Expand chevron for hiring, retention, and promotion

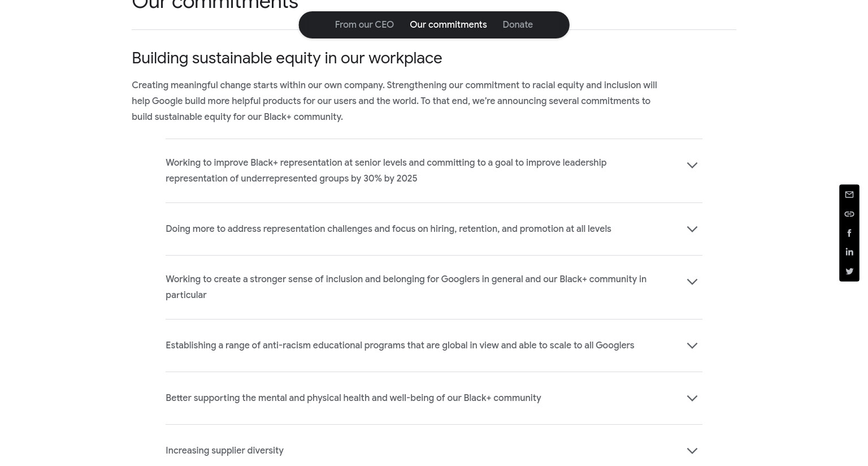pos(692,229)
